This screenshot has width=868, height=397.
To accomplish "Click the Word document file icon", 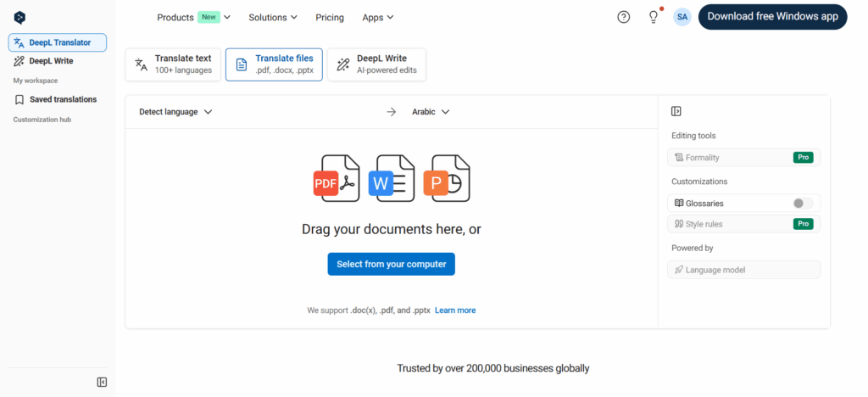I will pos(392,178).
